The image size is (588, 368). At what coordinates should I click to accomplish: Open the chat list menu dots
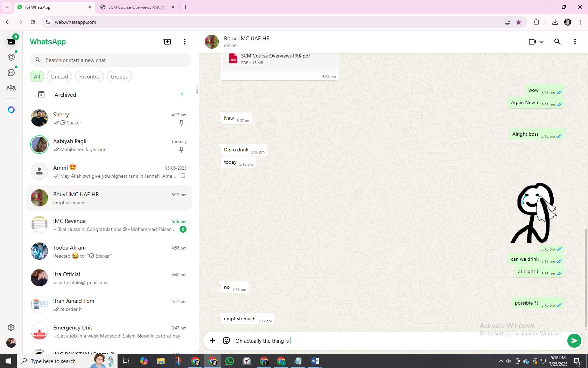point(185,42)
